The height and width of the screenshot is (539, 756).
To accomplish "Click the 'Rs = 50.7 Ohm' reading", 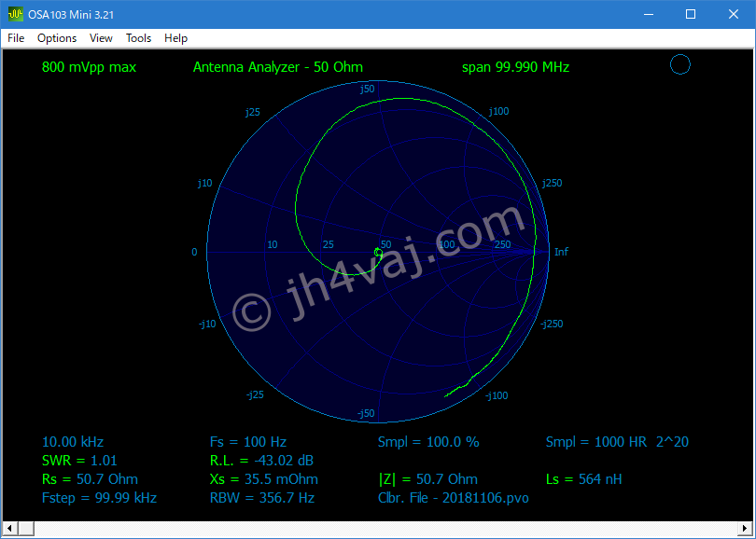I will click(91, 479).
